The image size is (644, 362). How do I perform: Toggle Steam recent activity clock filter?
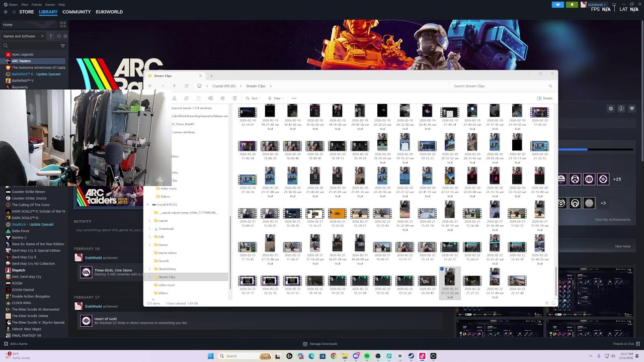tap(59, 36)
